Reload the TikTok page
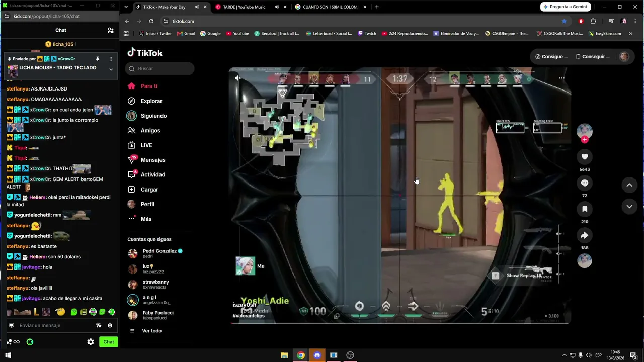644x362 pixels. pos(151,21)
